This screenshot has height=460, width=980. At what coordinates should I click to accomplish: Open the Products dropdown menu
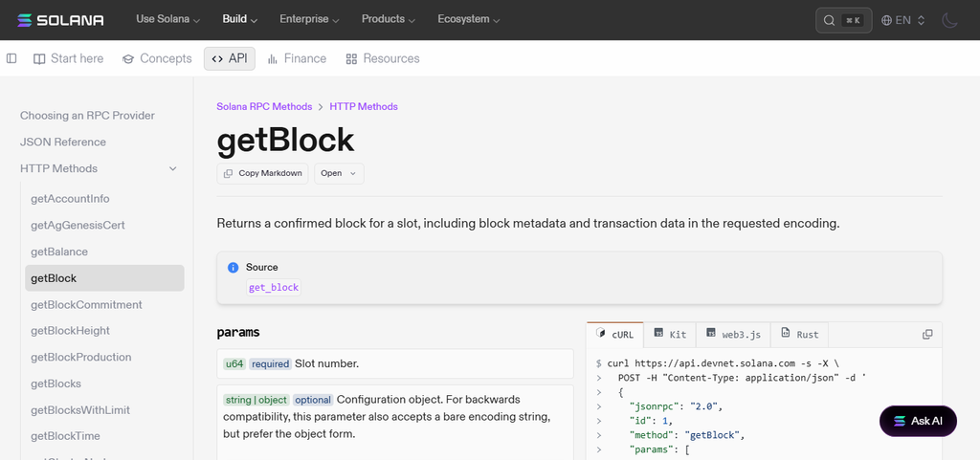click(389, 19)
